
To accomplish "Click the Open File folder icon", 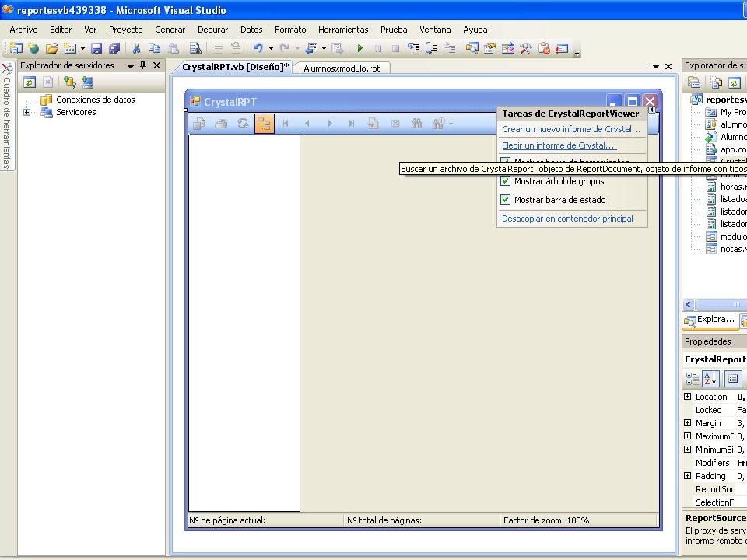I will point(52,48).
